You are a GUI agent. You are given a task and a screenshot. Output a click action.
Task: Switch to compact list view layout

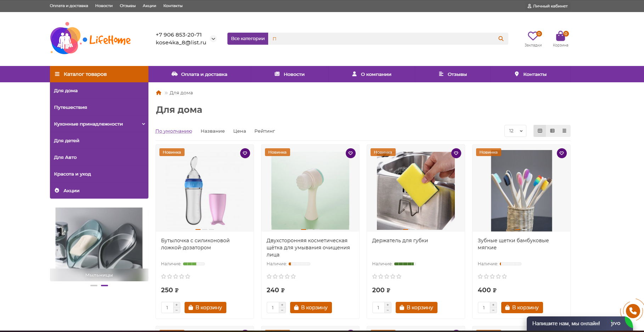[x=564, y=131]
